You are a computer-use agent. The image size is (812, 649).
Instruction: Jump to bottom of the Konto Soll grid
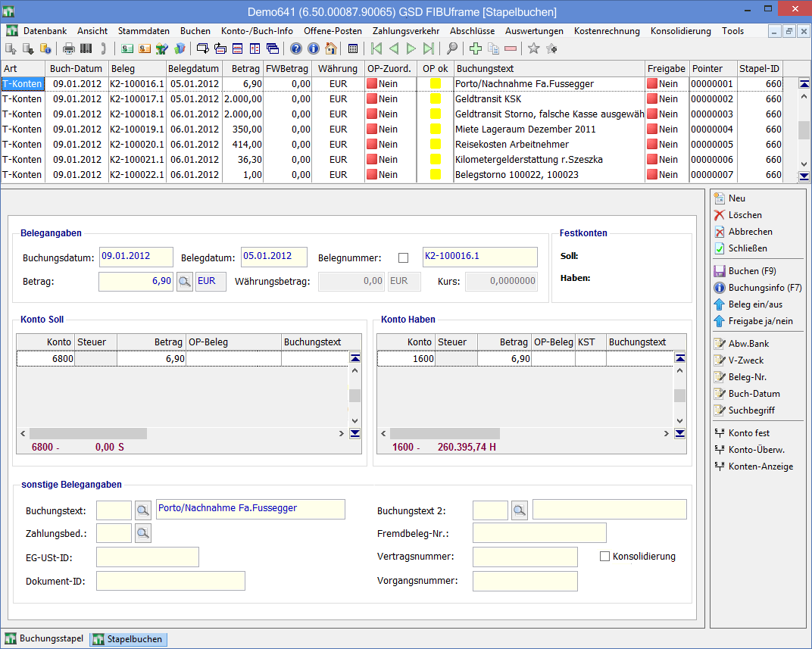pyautogui.click(x=355, y=433)
